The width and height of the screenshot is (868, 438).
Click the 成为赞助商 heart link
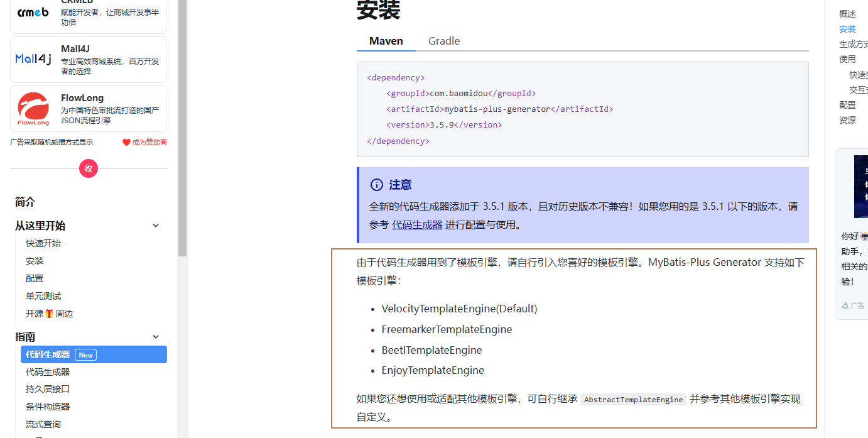144,143
